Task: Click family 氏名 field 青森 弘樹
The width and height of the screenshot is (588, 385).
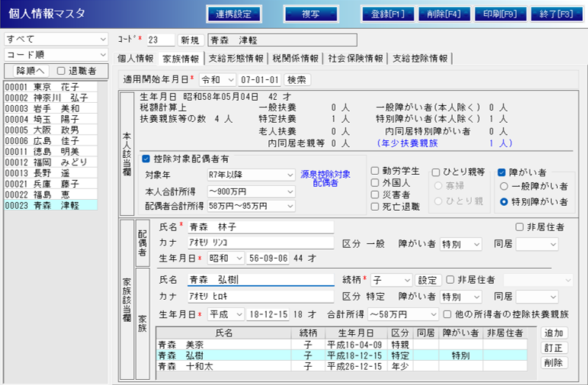Action: 261,280
